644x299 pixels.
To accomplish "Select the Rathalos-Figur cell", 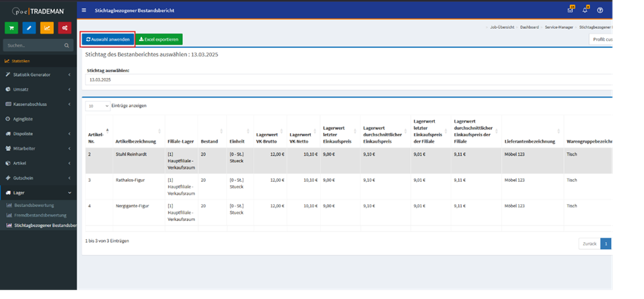I will coord(139,187).
